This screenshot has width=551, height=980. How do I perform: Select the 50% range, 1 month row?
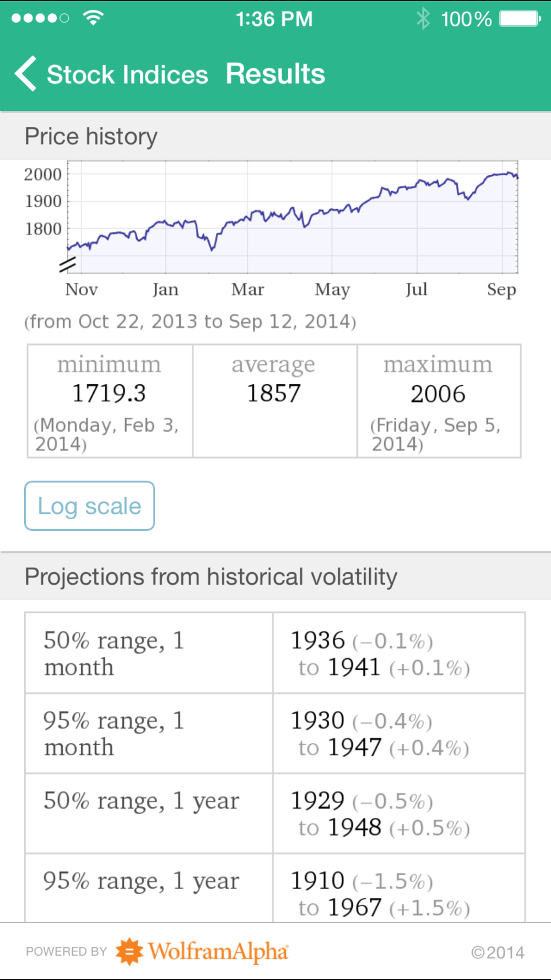coord(275,653)
